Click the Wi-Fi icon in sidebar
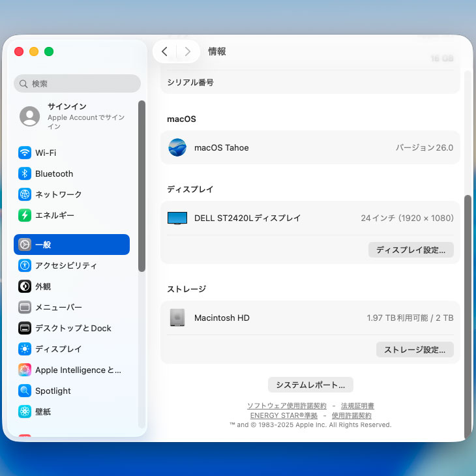The width and height of the screenshot is (476, 476). click(25, 153)
